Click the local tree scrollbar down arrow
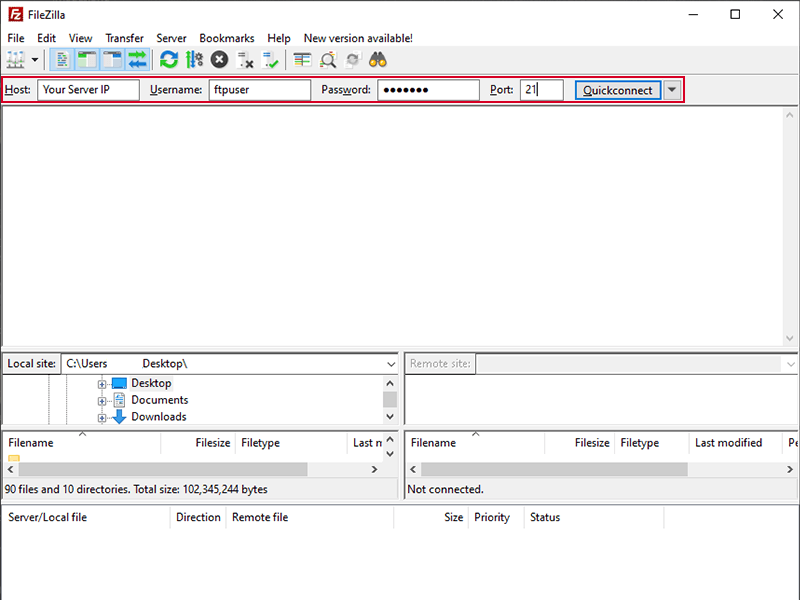This screenshot has height=600, width=800. [390, 416]
